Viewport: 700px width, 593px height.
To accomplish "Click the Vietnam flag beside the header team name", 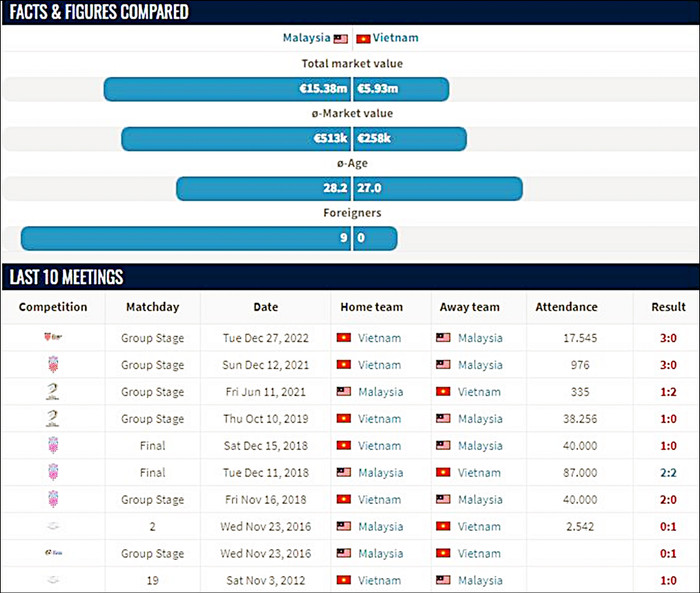I will [363, 39].
